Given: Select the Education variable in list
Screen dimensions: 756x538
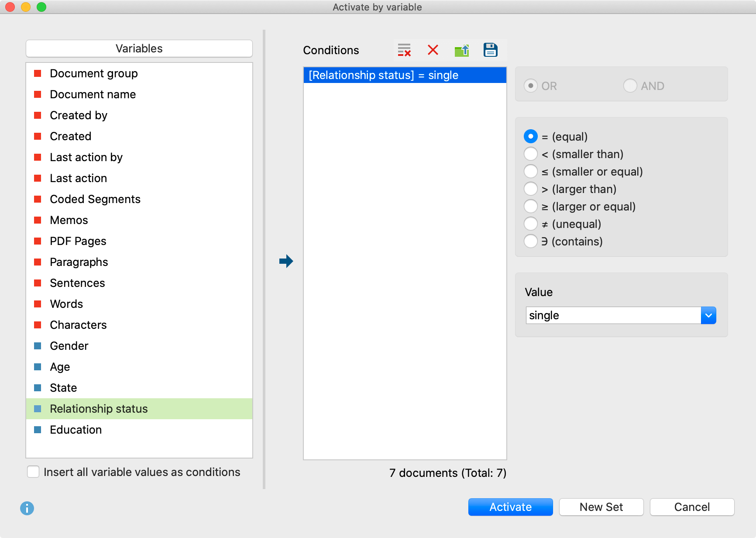Looking at the screenshot, I should point(76,430).
